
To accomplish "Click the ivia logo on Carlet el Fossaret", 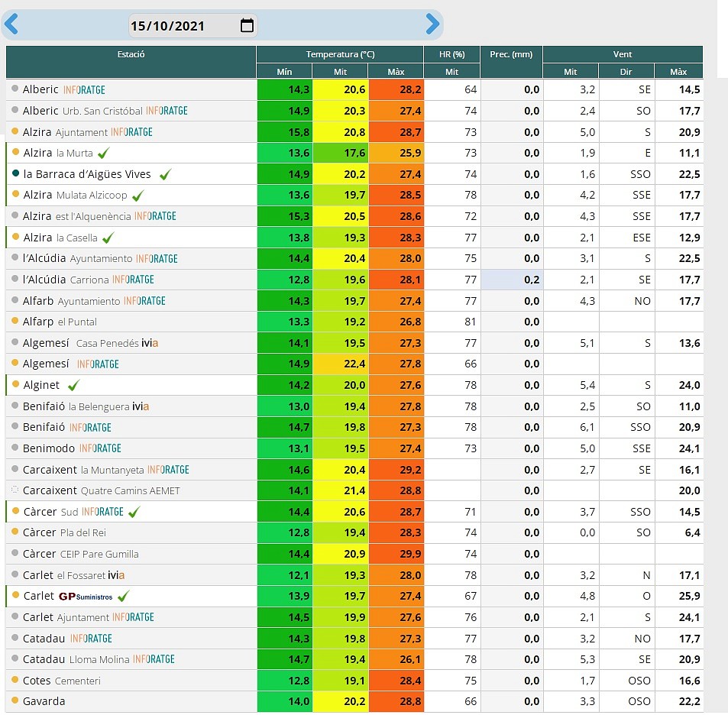I will pyautogui.click(x=116, y=575).
